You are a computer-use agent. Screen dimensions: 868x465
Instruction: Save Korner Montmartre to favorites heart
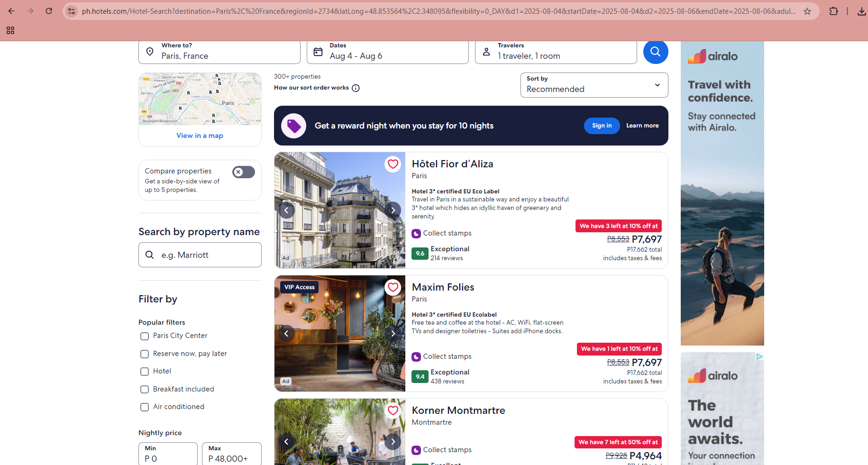[393, 410]
